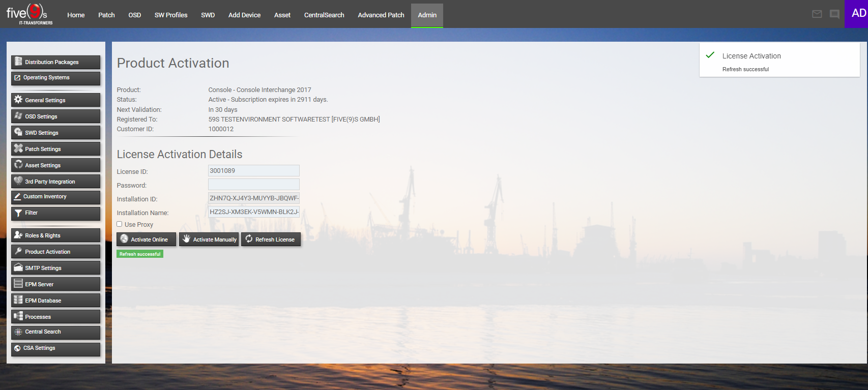Open the chat messages icon in header
The image size is (868, 390).
point(834,14)
